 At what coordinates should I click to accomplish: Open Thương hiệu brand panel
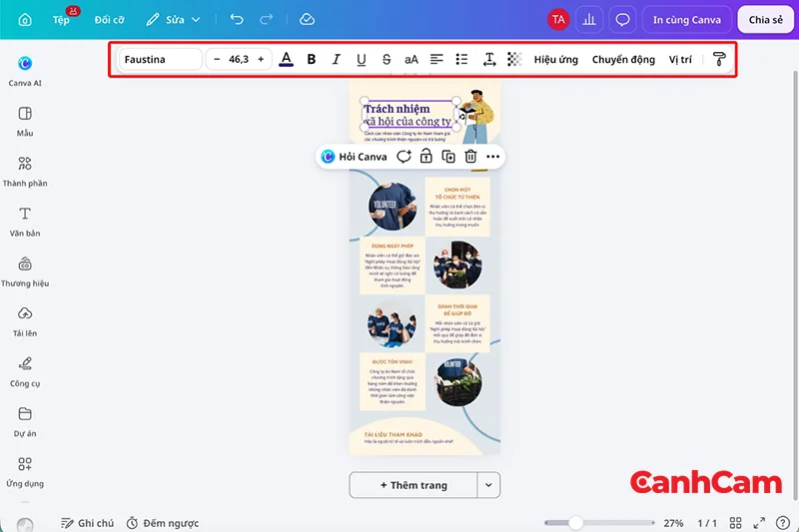pyautogui.click(x=25, y=271)
